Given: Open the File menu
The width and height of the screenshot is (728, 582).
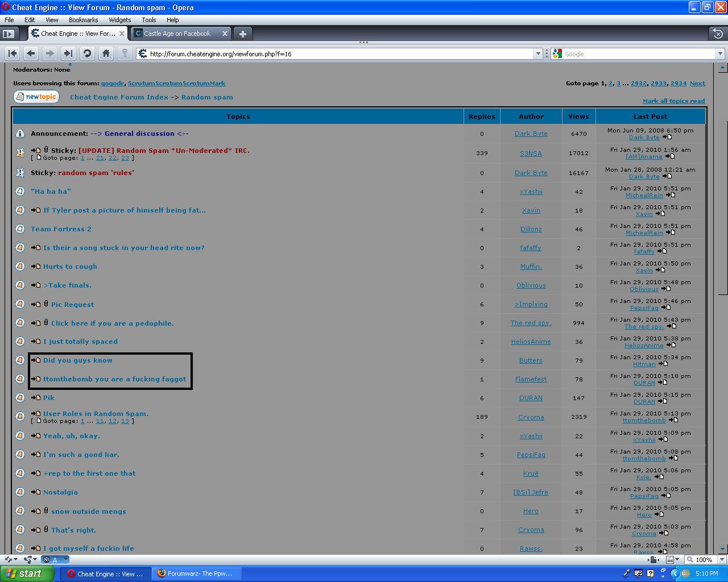Looking at the screenshot, I should 9,19.
